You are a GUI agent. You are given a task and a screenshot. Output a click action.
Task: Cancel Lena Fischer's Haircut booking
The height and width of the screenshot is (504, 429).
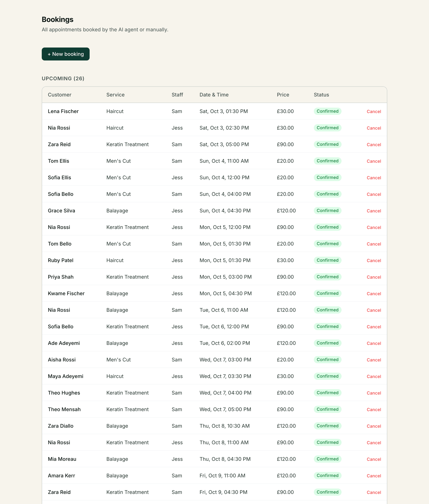click(374, 111)
